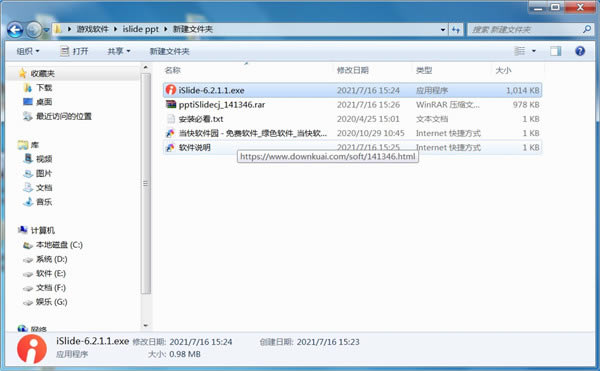The height and width of the screenshot is (371, 600).
Task: Click the WinRAR 压缩文... type cell
Action: (x=447, y=105)
